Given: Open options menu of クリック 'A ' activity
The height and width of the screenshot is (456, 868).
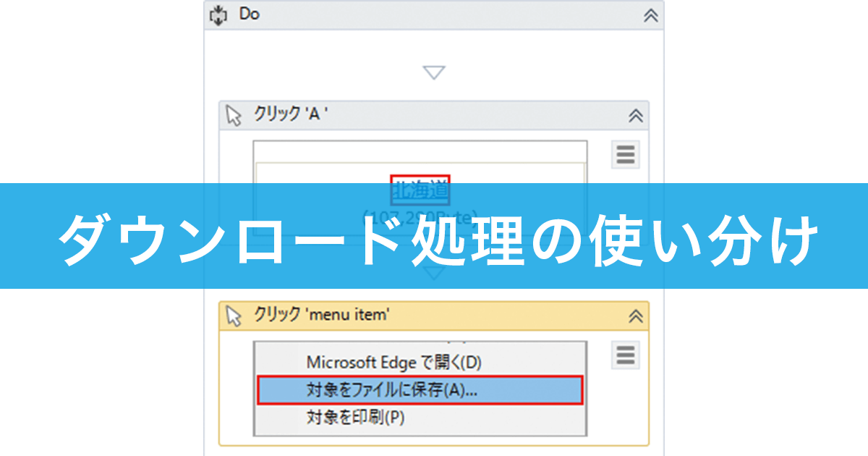Looking at the screenshot, I should pos(625,155).
